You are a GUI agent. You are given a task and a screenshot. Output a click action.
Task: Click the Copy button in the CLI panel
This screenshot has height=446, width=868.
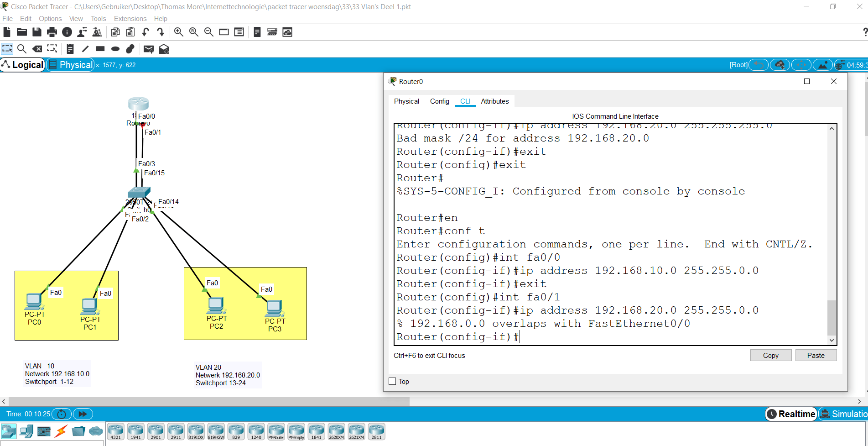tap(770, 355)
